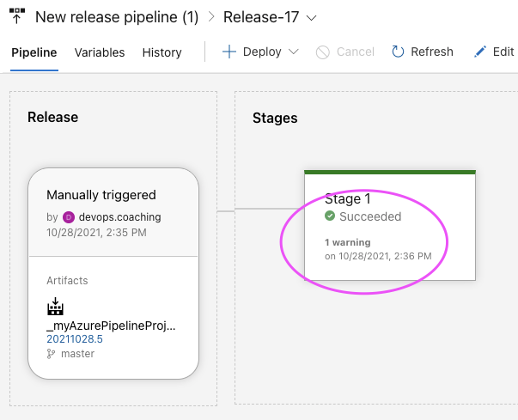
Task: Click the Cancel circle icon
Action: [323, 52]
